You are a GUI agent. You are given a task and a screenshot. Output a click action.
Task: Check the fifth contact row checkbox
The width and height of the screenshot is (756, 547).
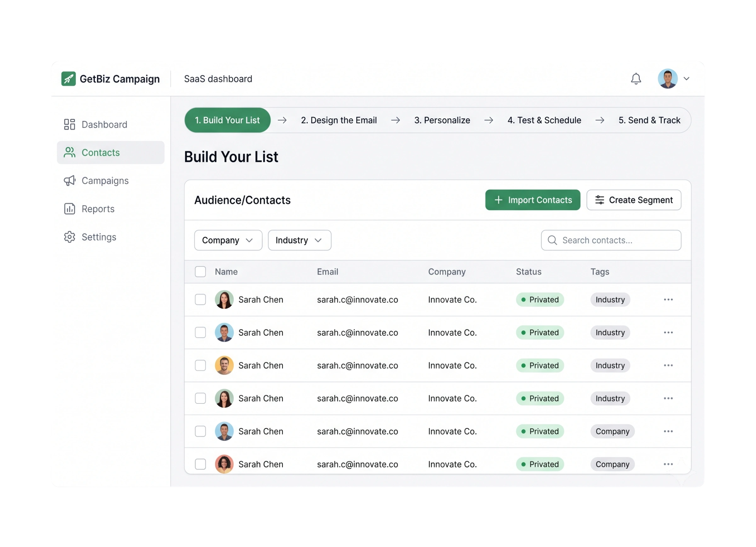point(200,432)
